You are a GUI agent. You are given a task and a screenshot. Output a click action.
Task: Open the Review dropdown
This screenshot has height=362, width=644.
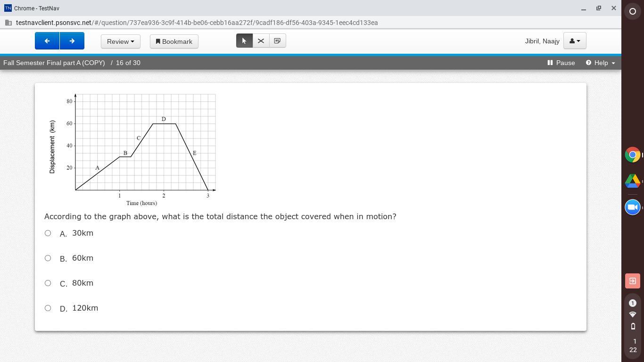click(120, 41)
